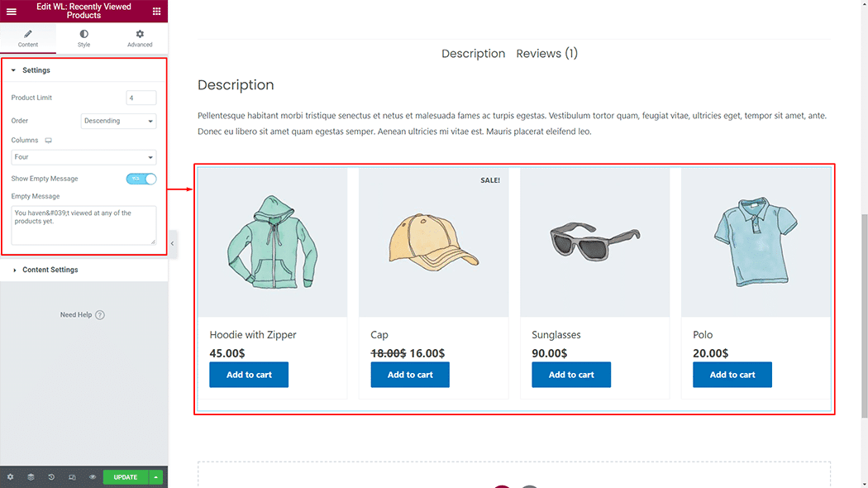The width and height of the screenshot is (868, 488).
Task: Click the green Update button
Action: pos(126,477)
